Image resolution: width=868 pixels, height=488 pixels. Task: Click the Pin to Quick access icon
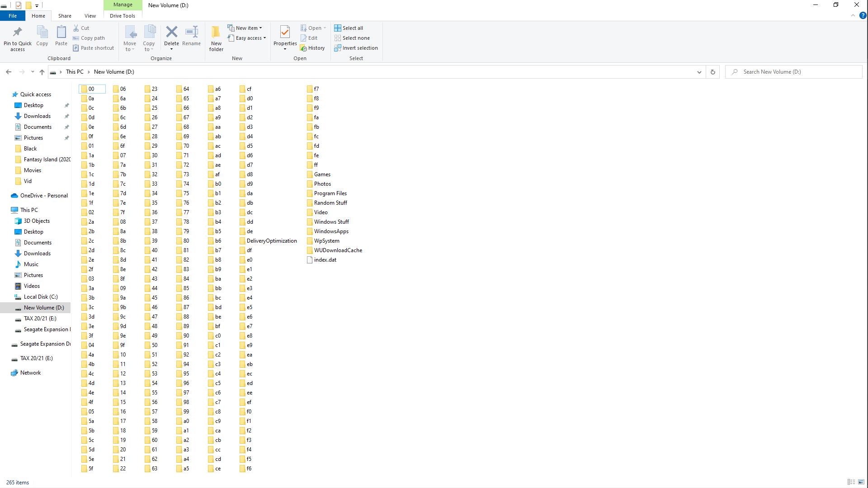point(18,33)
